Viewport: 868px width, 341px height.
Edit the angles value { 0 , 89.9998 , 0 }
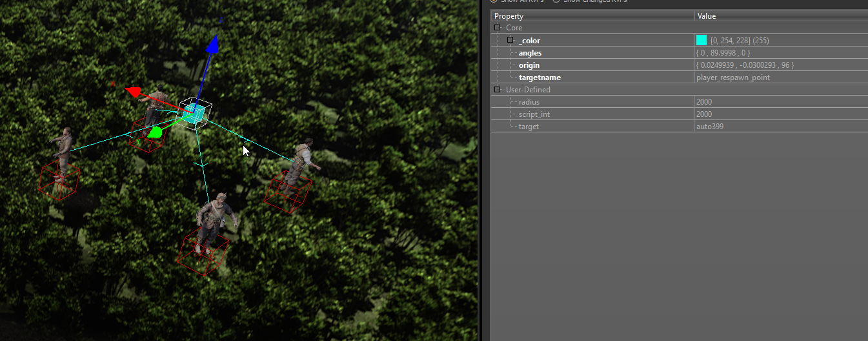pos(723,53)
